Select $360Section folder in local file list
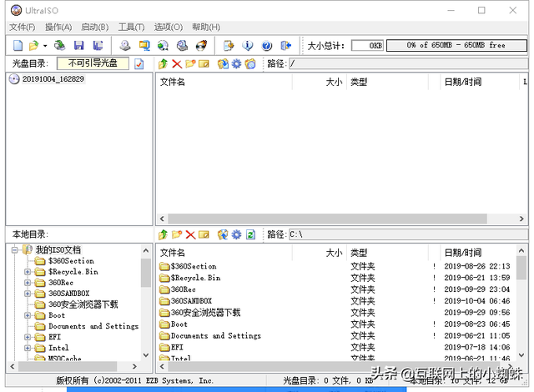Screen dimensions: 534x392 (194, 266)
